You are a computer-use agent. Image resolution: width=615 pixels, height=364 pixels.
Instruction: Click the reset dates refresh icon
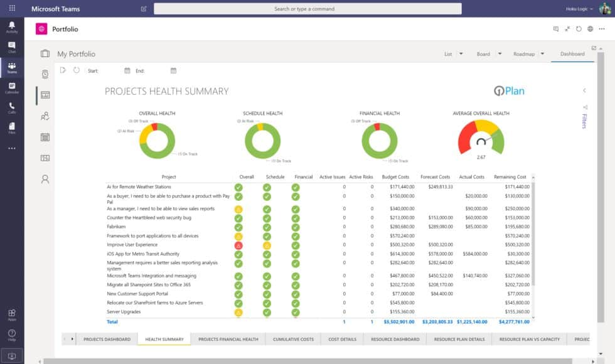coord(77,70)
